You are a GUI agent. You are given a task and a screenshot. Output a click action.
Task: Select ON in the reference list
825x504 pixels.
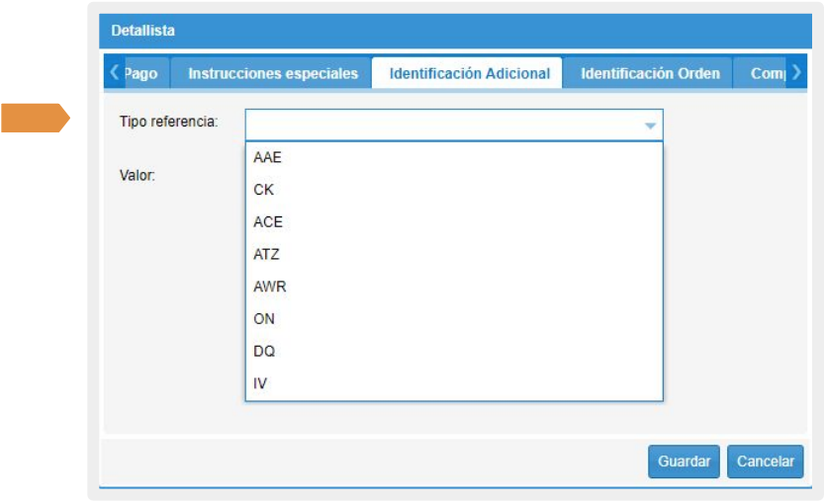[264, 319]
